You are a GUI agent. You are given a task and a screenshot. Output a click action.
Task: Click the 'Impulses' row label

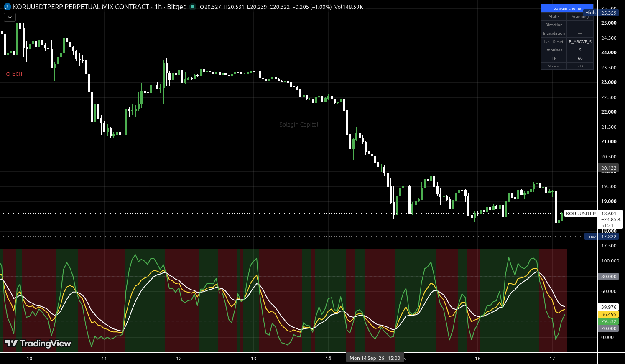click(x=554, y=50)
